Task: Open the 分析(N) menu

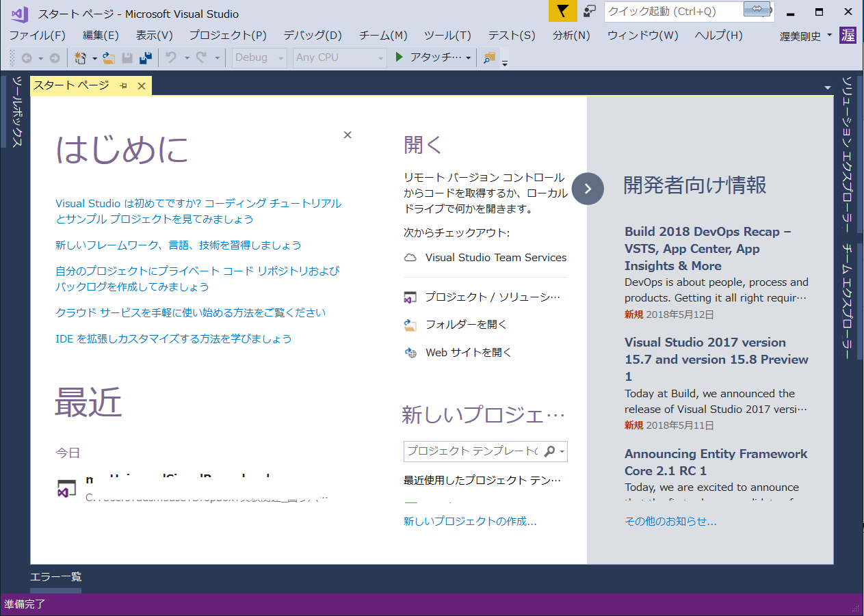Action: point(571,36)
